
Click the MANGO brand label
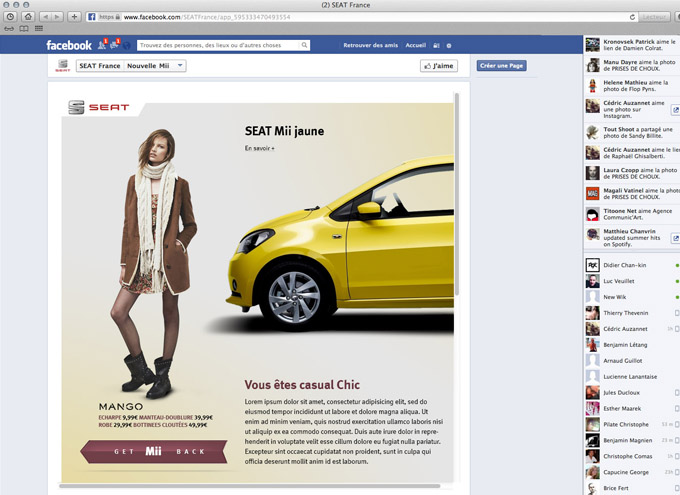pyautogui.click(x=121, y=406)
